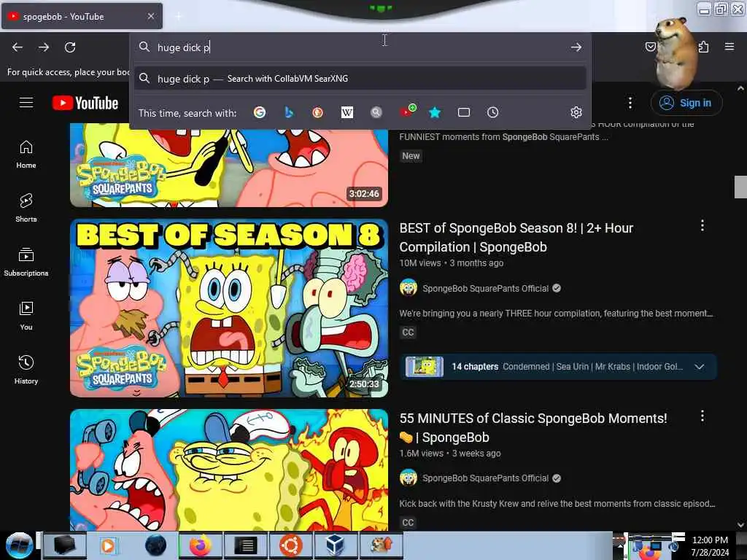Open SpongeBob SquarePants Official channel for 55 Minutes video

485,478
